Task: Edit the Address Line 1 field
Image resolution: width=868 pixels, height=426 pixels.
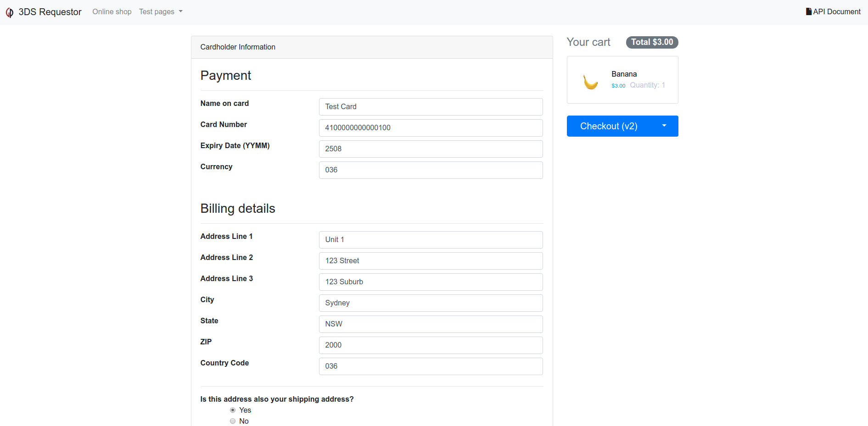Action: coord(431,240)
